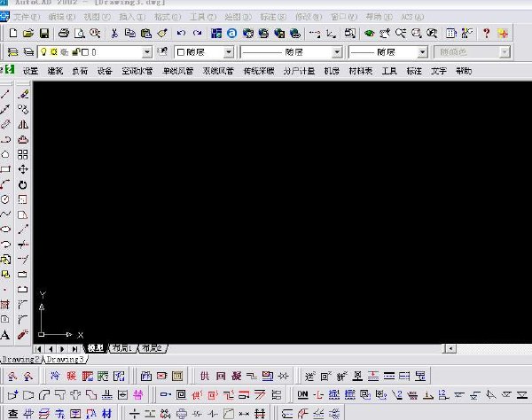Click the 查 query icon in bottom toolbar

(x=13, y=414)
